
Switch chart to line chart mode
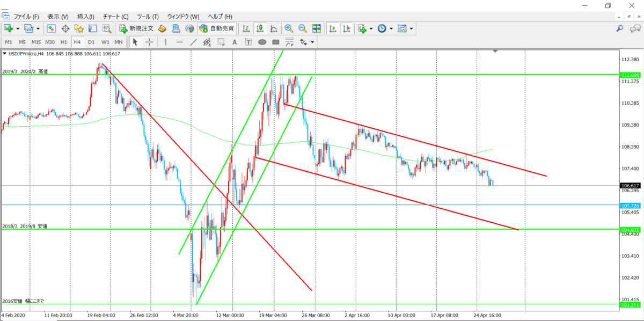pyautogui.click(x=274, y=28)
